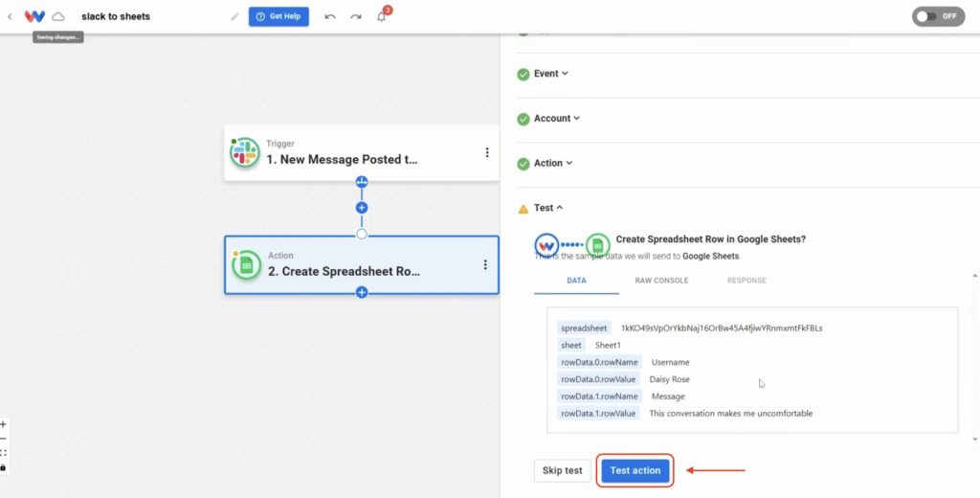The width and height of the screenshot is (980, 498).
Task: Click the branching connector below the Slack trigger
Action: pos(361,182)
